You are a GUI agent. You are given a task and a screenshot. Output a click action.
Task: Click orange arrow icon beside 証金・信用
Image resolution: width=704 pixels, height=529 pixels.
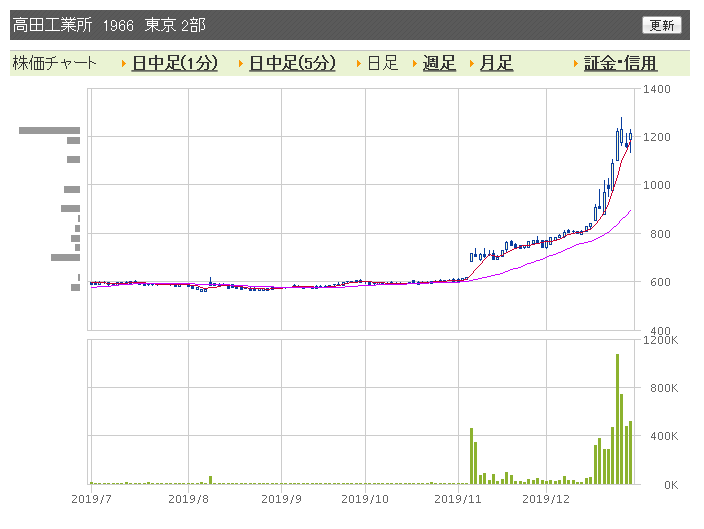[x=576, y=64]
